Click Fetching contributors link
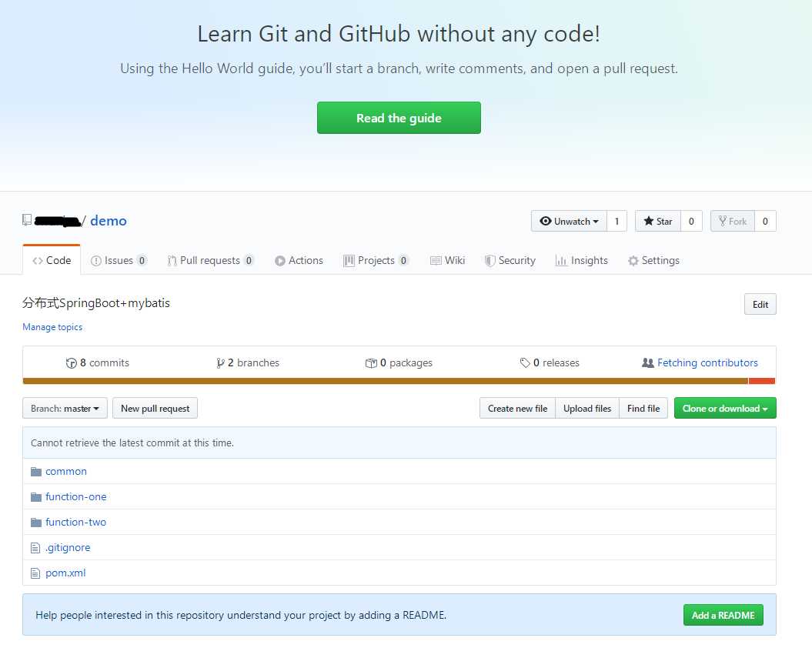Viewport: 812px width, 648px height. 707,363
